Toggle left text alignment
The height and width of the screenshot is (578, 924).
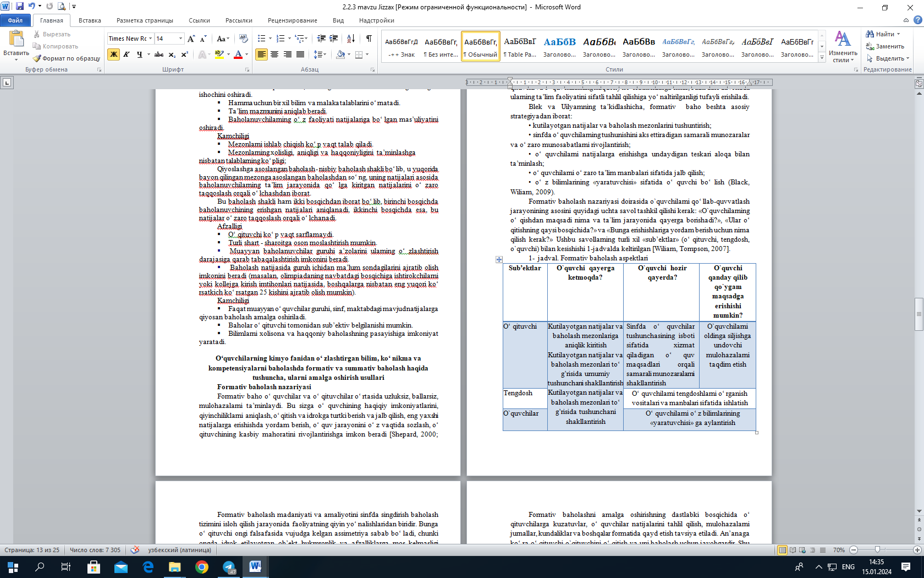click(261, 54)
